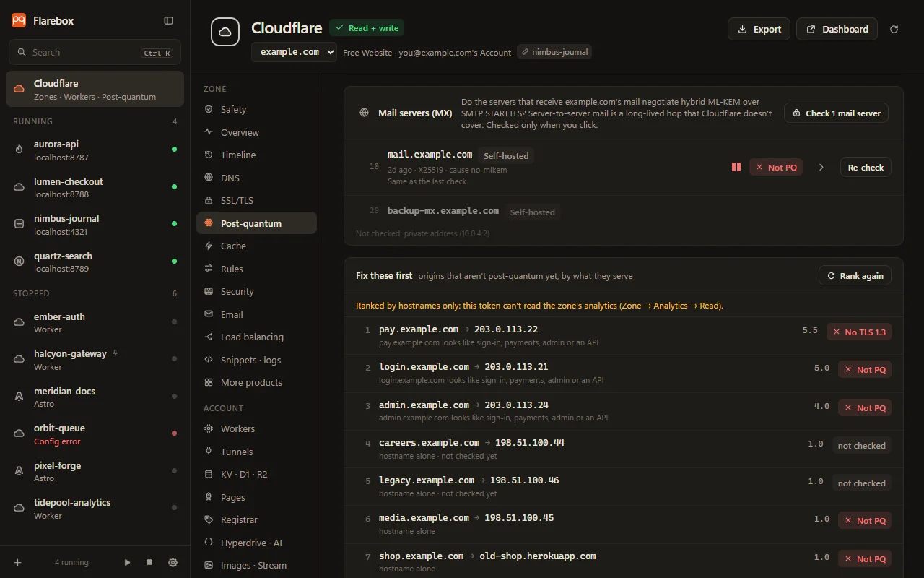The height and width of the screenshot is (578, 924).
Task: Open the settings gear icon
Action: click(x=173, y=562)
